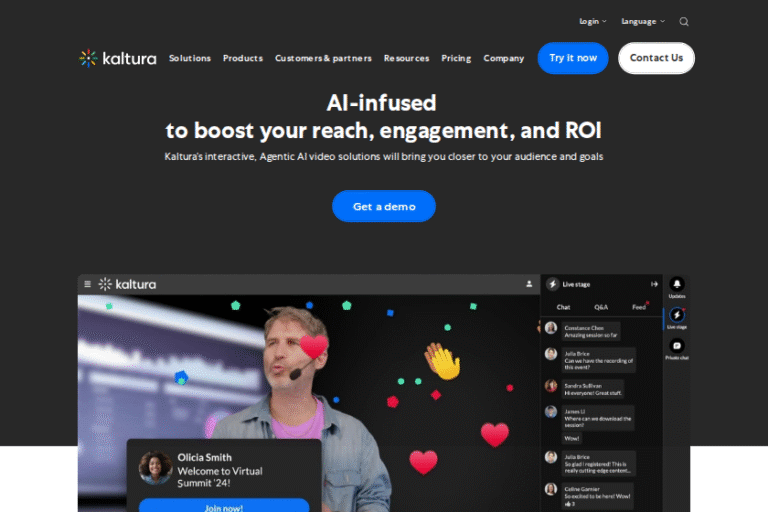Open the hamburger menu in video player
Image resolution: width=768 pixels, height=512 pixels.
tap(87, 284)
